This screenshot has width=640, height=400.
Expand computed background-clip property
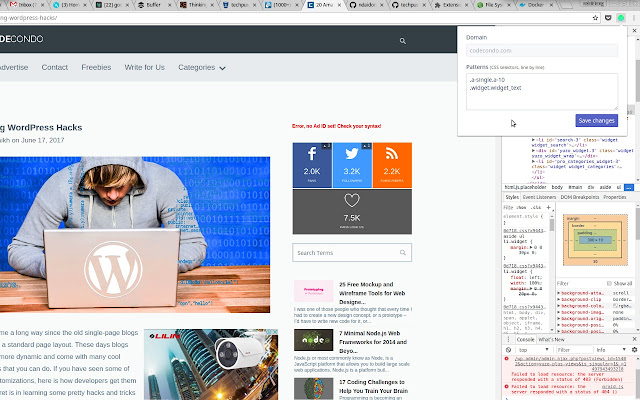click(559, 300)
